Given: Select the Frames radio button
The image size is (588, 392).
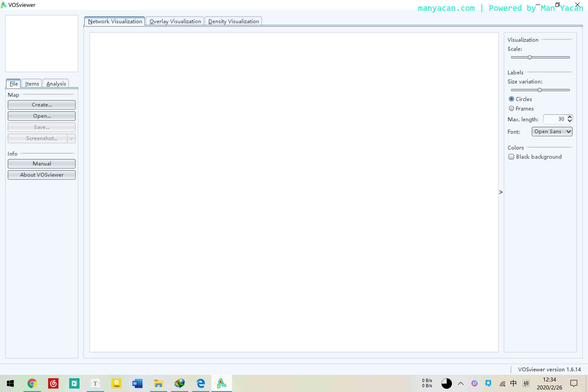Looking at the screenshot, I should 511,109.
